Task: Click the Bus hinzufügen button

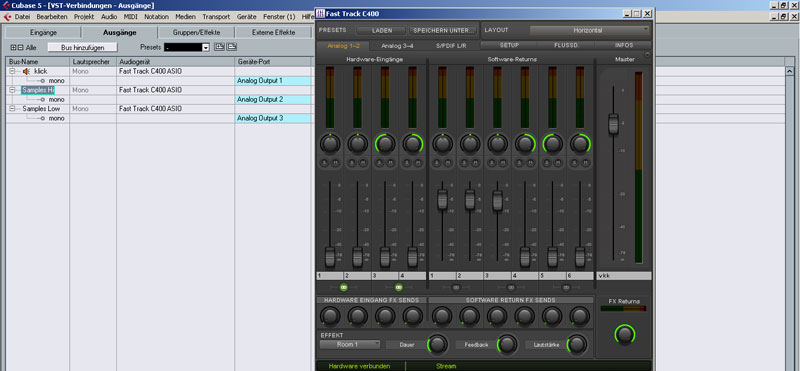Action: tap(83, 47)
